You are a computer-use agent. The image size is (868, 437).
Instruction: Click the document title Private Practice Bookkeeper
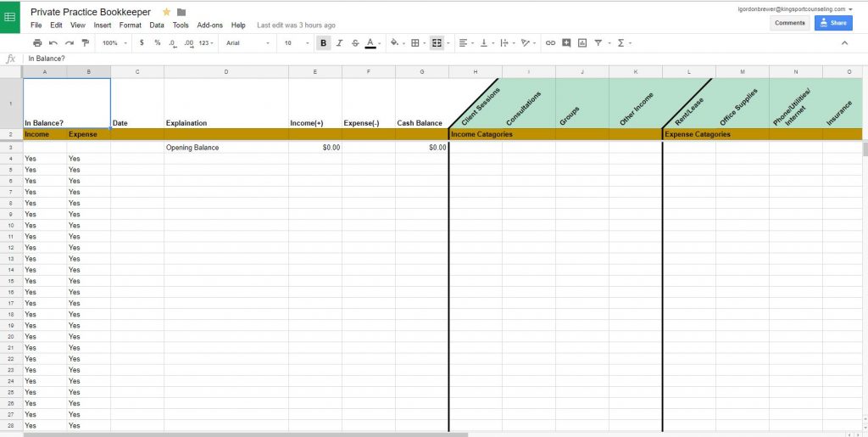point(91,12)
